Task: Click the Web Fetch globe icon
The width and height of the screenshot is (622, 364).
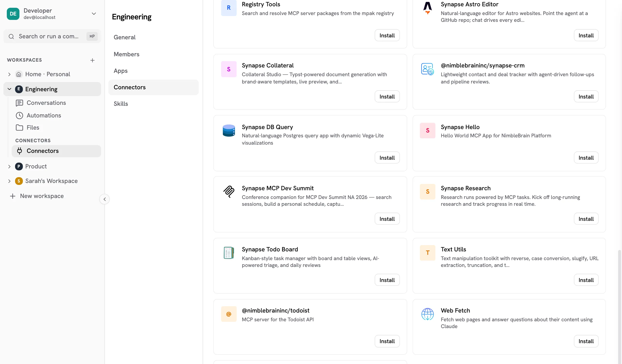Action: tap(427, 314)
